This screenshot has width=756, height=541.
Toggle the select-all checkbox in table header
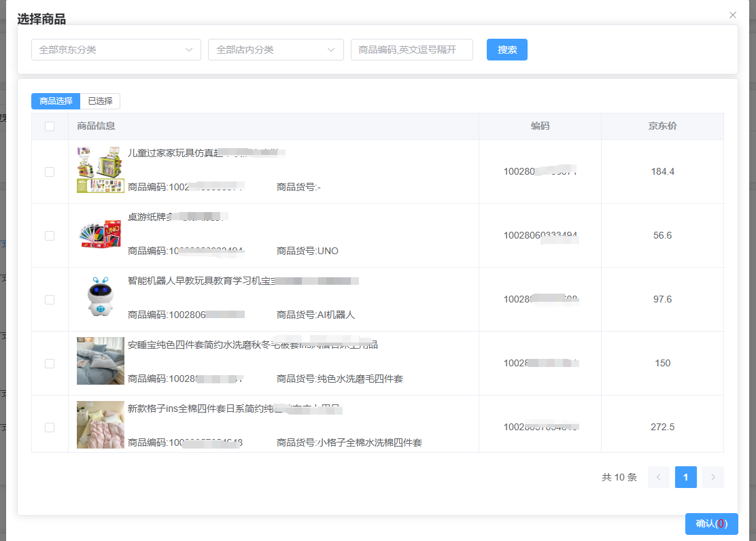point(50,126)
